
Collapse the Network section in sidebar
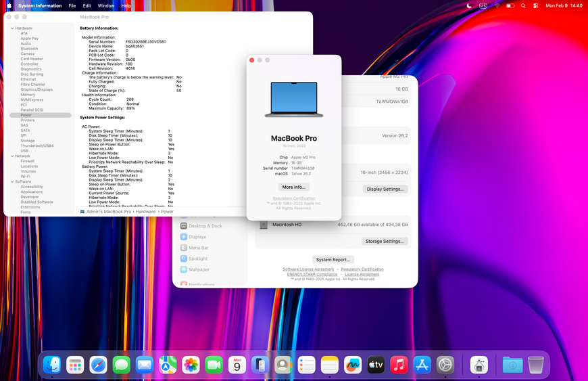click(x=12, y=156)
